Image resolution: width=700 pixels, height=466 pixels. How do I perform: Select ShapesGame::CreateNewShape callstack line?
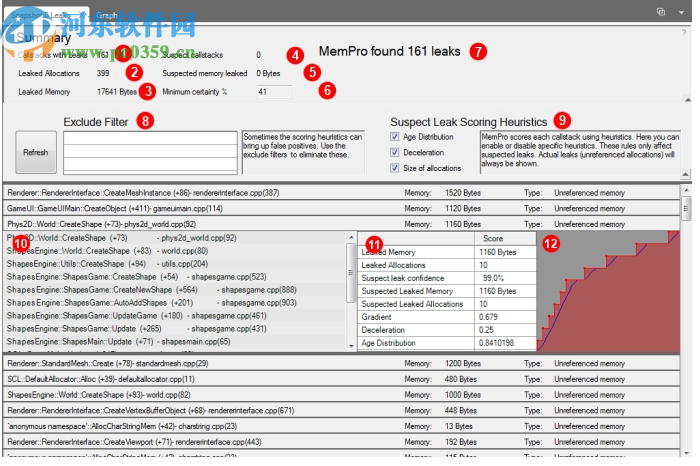point(175,290)
